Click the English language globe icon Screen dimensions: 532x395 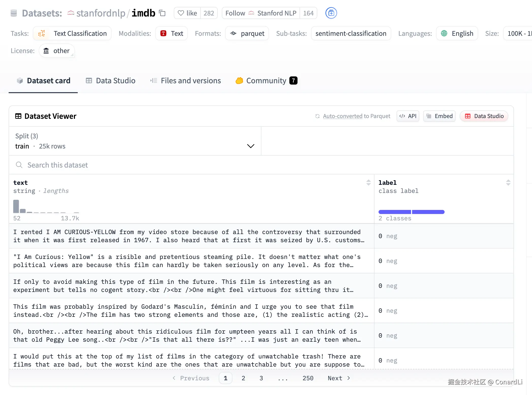pyautogui.click(x=444, y=33)
